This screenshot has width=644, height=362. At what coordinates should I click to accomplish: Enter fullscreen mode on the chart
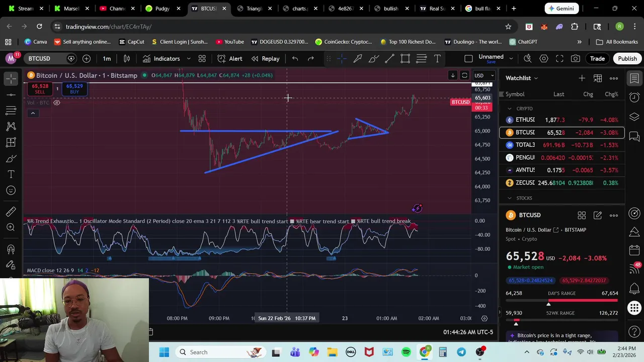(x=559, y=59)
